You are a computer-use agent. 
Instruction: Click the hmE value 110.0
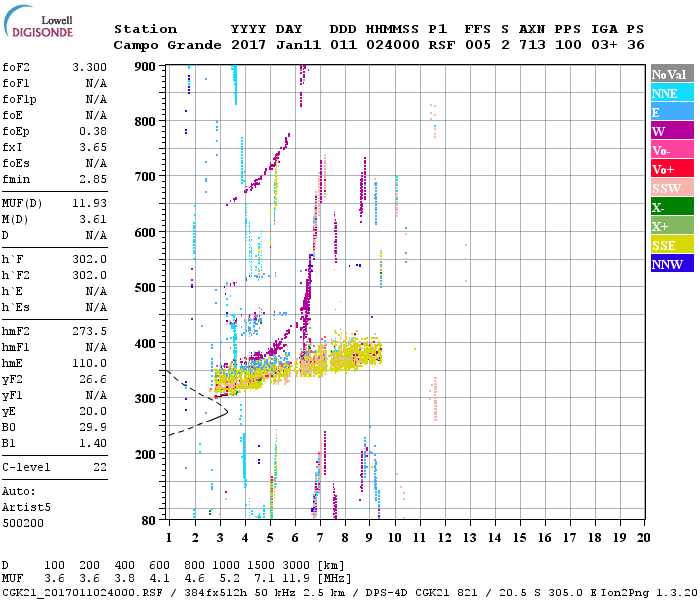(x=89, y=363)
